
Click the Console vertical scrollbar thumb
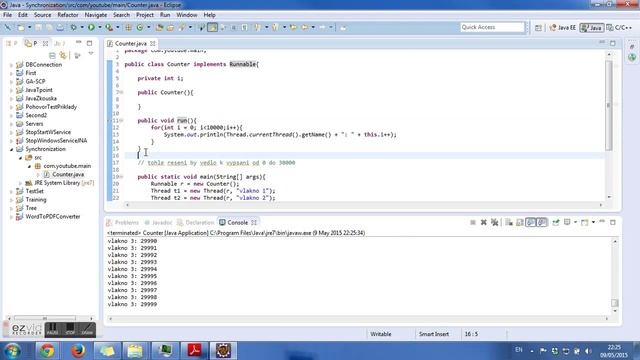(615, 303)
